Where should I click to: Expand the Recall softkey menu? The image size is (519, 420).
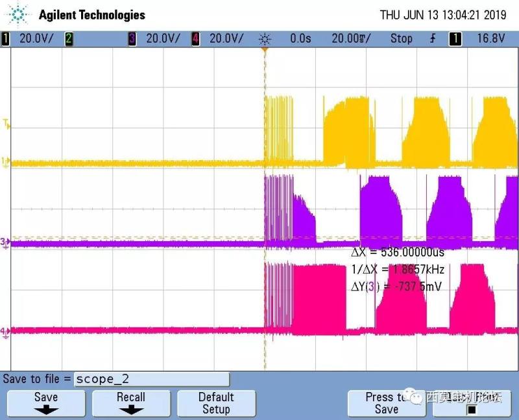coord(131,403)
